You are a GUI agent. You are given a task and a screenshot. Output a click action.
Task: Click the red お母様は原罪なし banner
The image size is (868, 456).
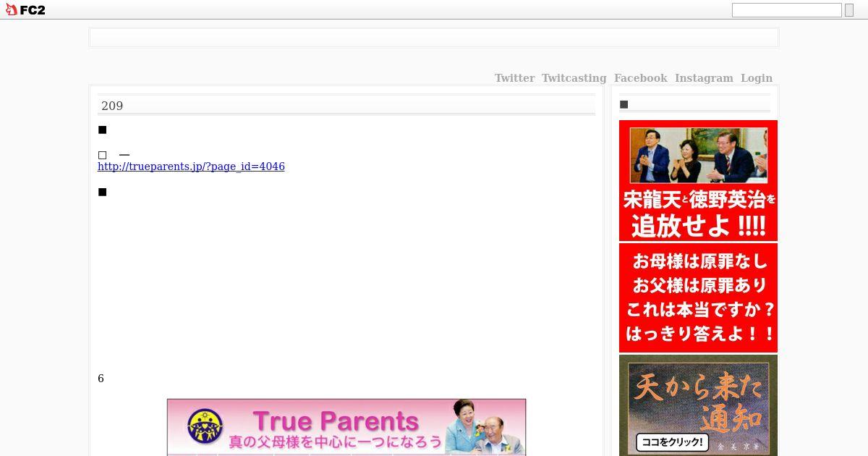698,297
